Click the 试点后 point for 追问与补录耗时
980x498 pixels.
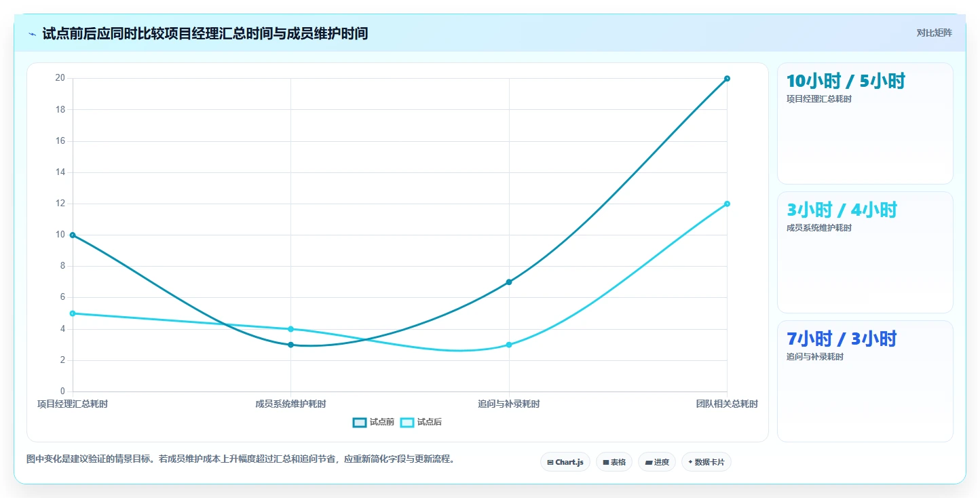click(x=509, y=345)
